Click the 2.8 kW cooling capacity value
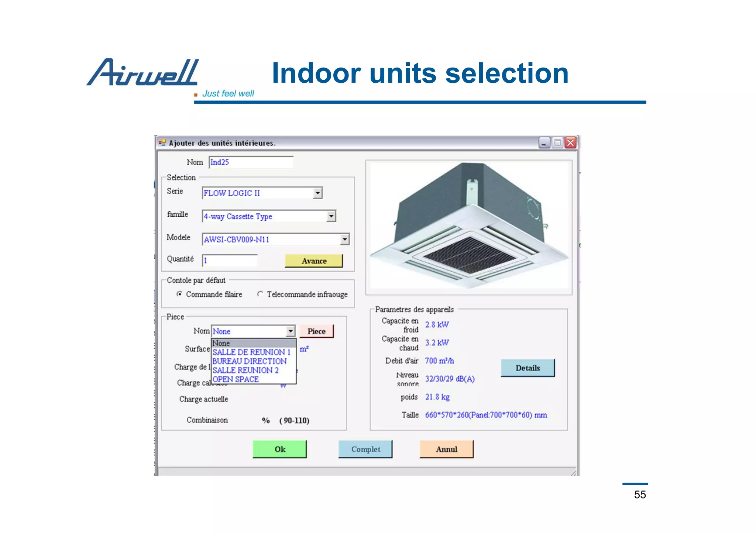Image resolution: width=756 pixels, height=534 pixels. click(x=437, y=325)
